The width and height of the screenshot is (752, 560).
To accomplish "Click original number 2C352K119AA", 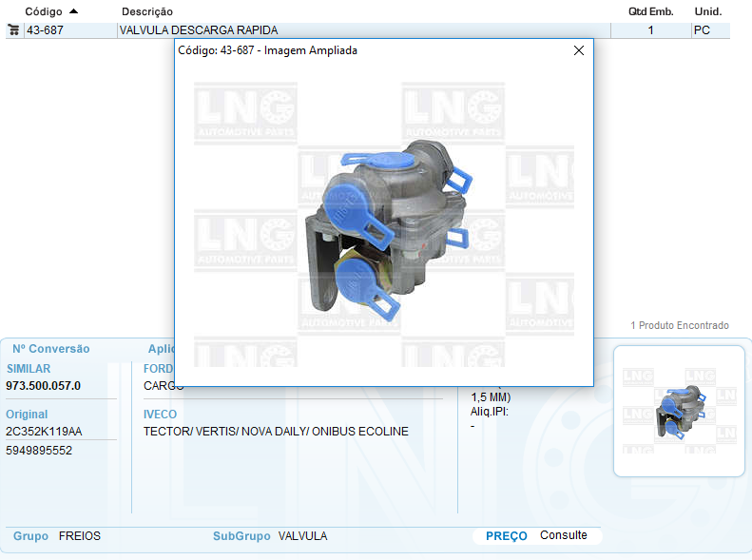I will click(44, 432).
